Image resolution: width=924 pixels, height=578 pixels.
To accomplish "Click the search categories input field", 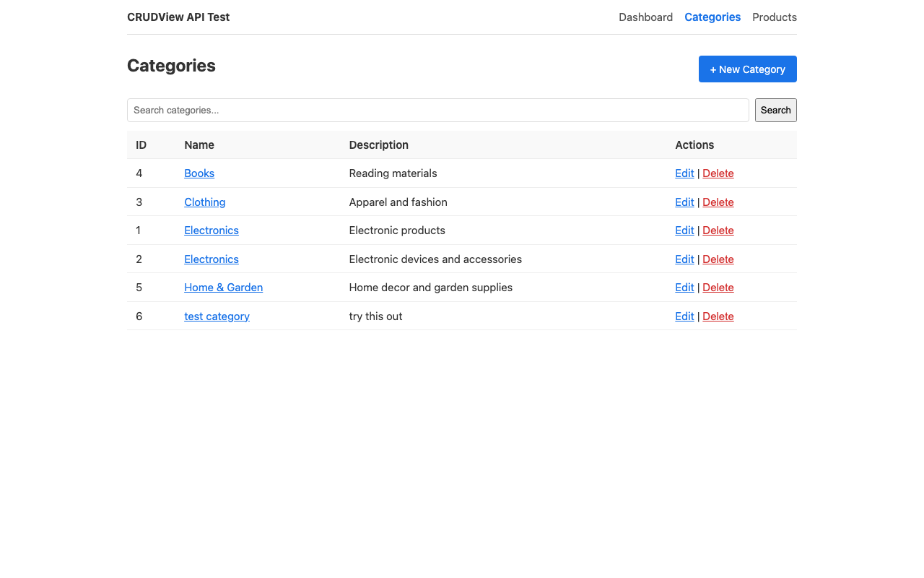I will tap(437, 110).
